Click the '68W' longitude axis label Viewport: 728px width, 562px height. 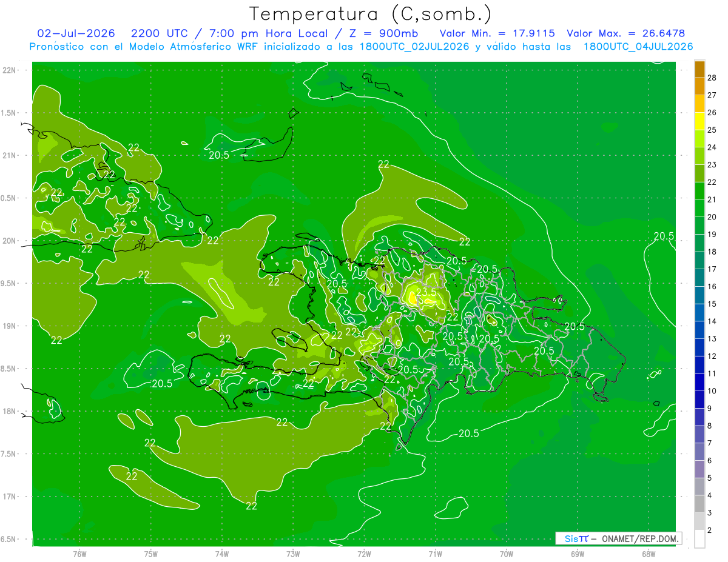[649, 554]
